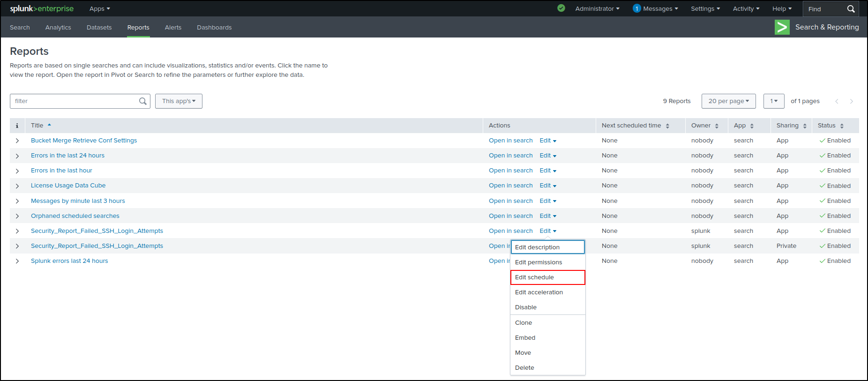Click the Messages count badge

pos(636,8)
